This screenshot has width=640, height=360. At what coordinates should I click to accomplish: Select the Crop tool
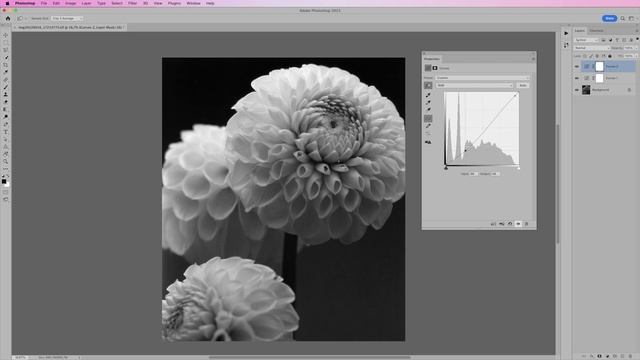tap(6, 65)
